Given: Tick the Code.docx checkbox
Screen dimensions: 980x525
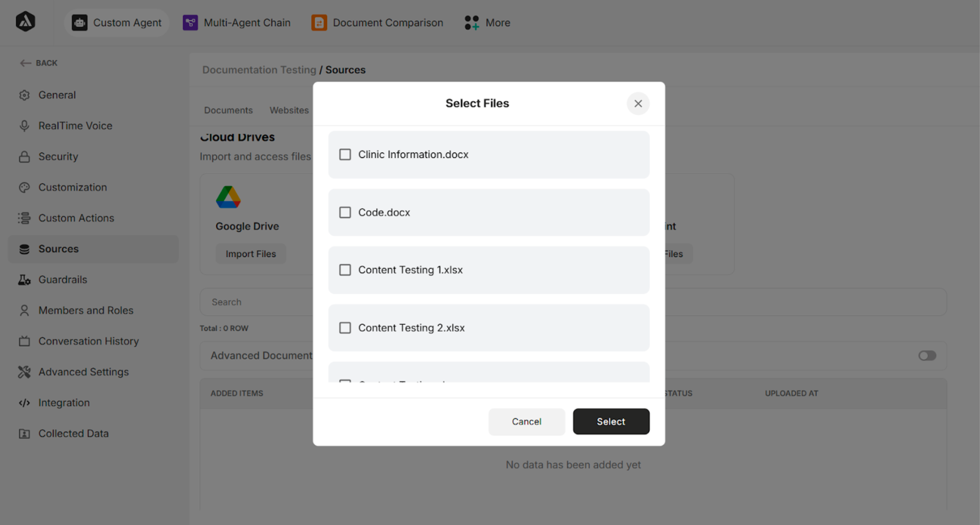Looking at the screenshot, I should click(x=345, y=212).
